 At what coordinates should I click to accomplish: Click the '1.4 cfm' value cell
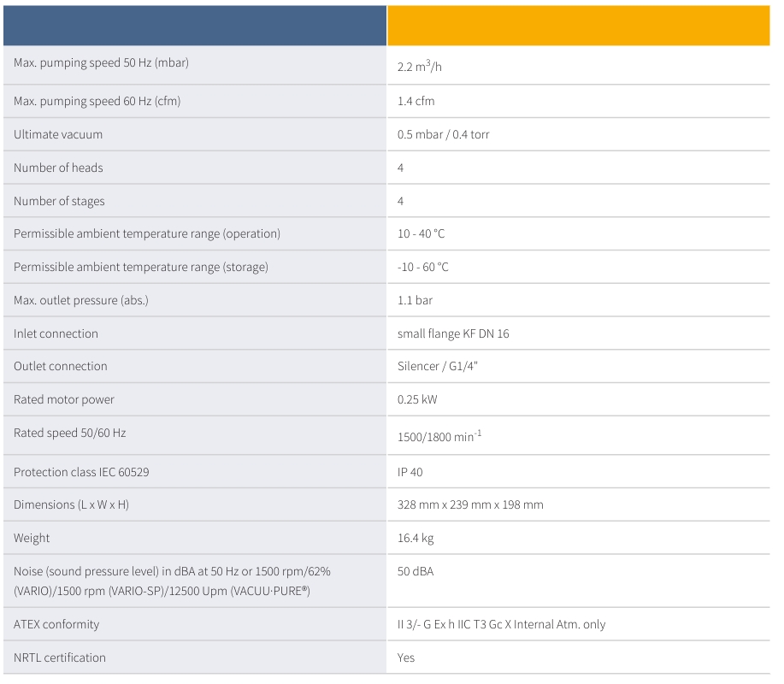point(416,101)
